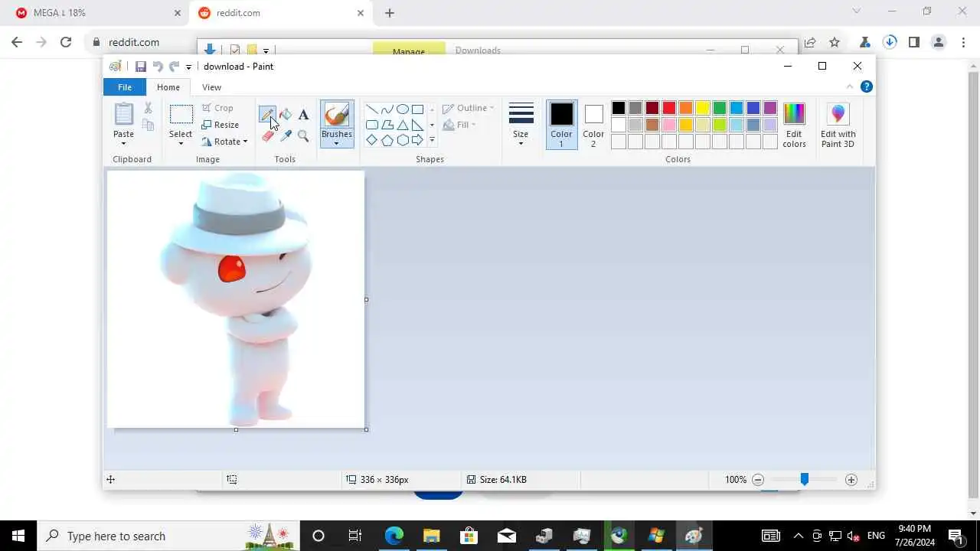980x551 pixels.
Task: Click the taskbar search box
Action: [168, 536]
